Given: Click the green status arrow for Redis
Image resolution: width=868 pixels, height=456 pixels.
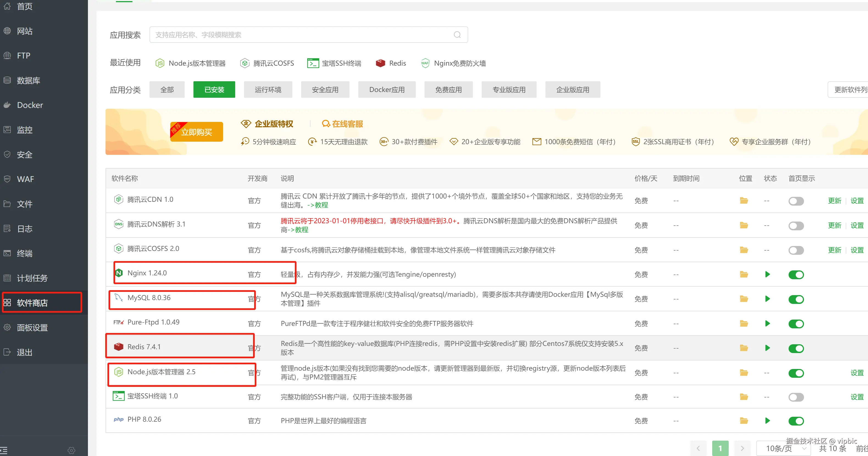Looking at the screenshot, I should 768,348.
